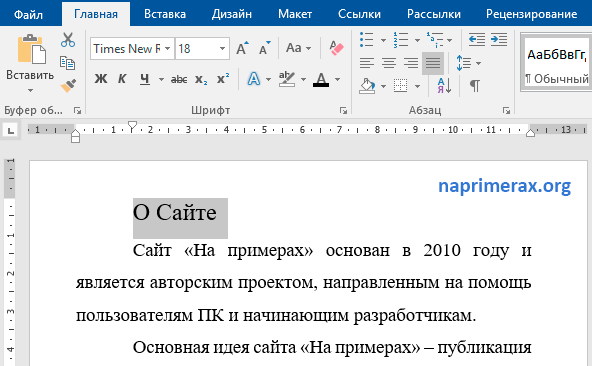Apply the Обычный style from gallery
The height and width of the screenshot is (366, 592).
[x=556, y=62]
